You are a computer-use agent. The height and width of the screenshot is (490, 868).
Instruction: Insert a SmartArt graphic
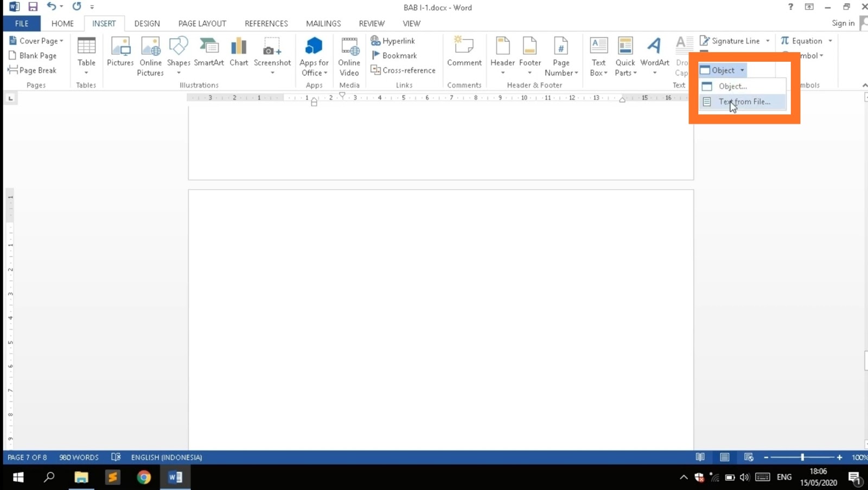point(209,52)
